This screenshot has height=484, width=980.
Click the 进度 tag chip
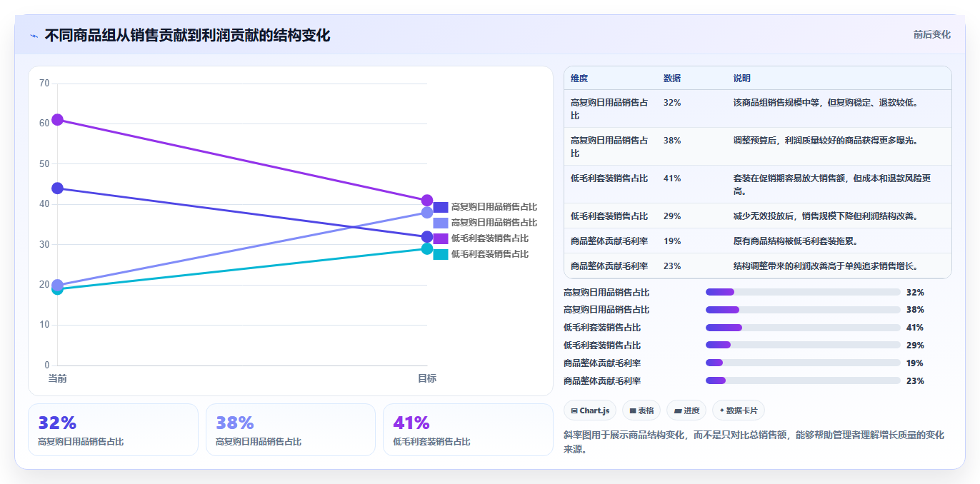[686, 410]
